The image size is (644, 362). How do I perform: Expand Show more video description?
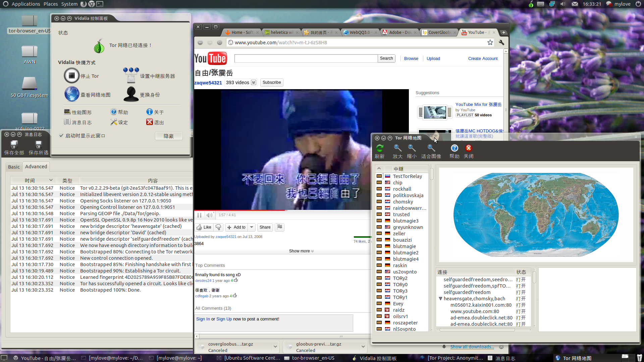click(x=301, y=251)
